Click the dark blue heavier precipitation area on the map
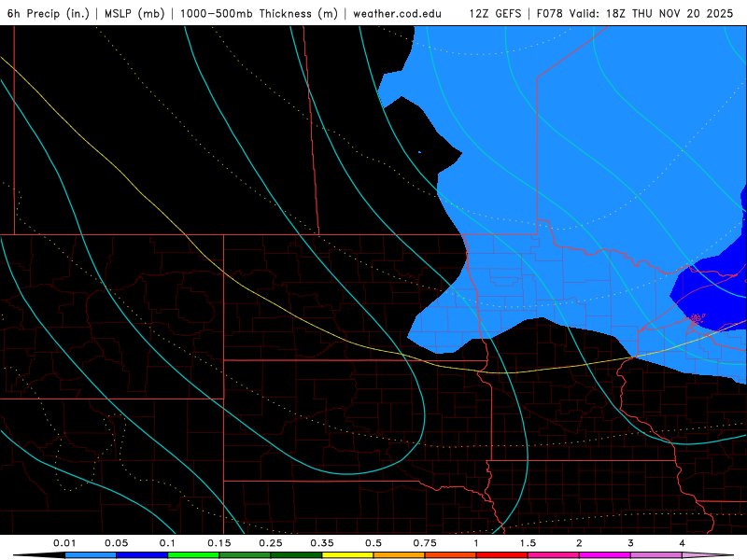 click(x=714, y=295)
